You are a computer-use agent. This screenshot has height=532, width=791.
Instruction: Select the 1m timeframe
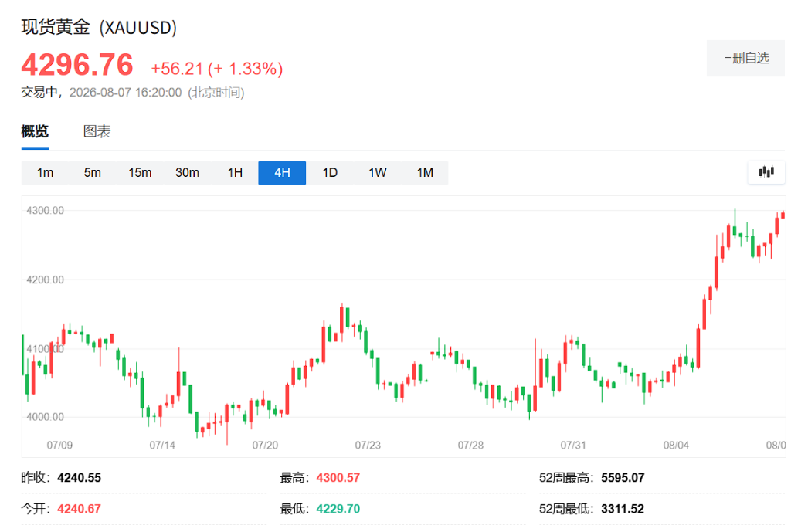[x=45, y=172]
